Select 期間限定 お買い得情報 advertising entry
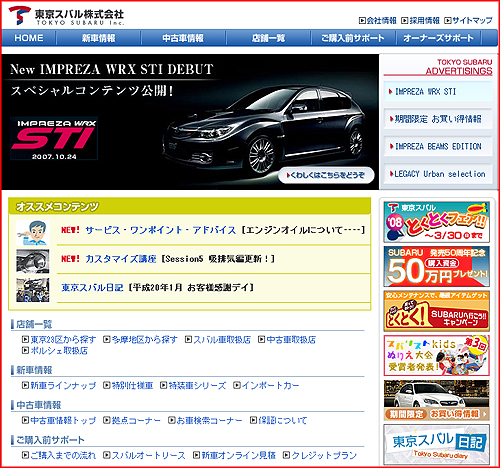The image size is (500, 468). point(438,119)
